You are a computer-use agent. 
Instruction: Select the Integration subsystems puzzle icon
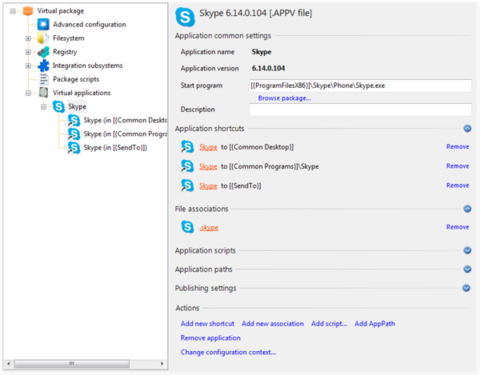click(43, 65)
